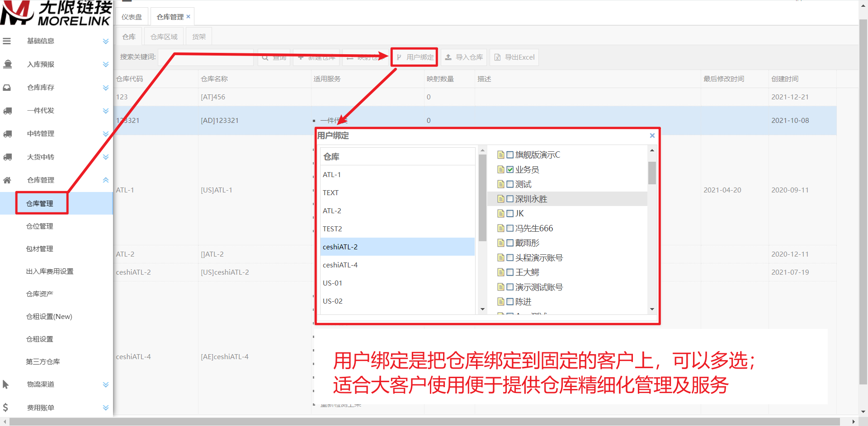The image size is (868, 426).
Task: Tick the 深圳永胜 checkbox
Action: click(510, 199)
